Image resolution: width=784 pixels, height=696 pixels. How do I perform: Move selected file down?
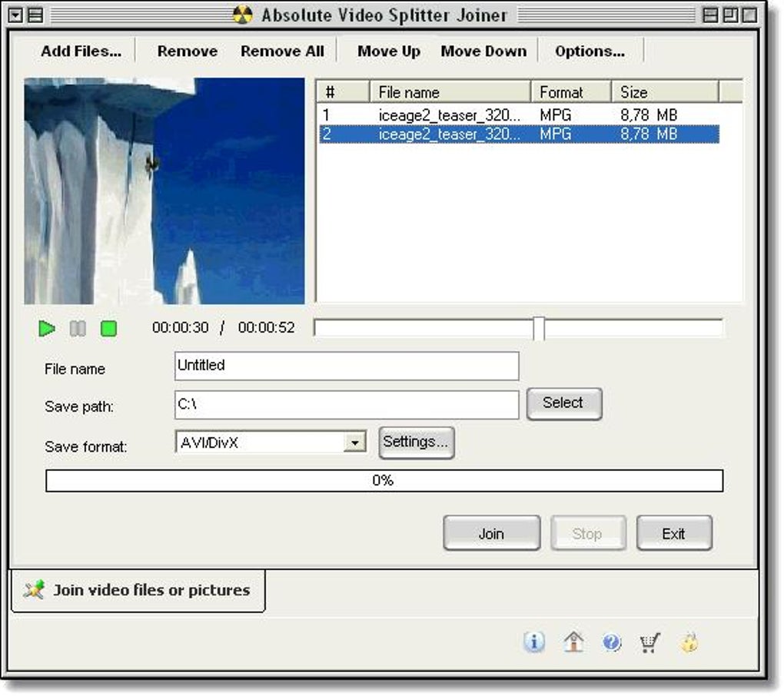[x=483, y=51]
